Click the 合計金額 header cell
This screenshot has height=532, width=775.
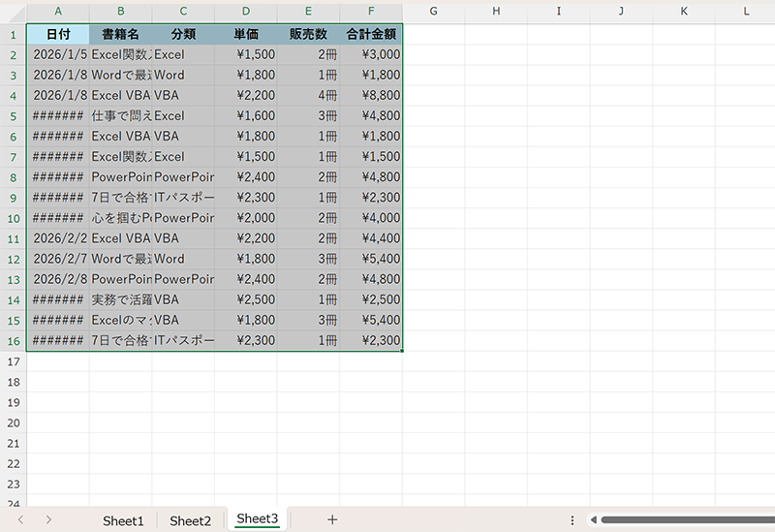[371, 34]
